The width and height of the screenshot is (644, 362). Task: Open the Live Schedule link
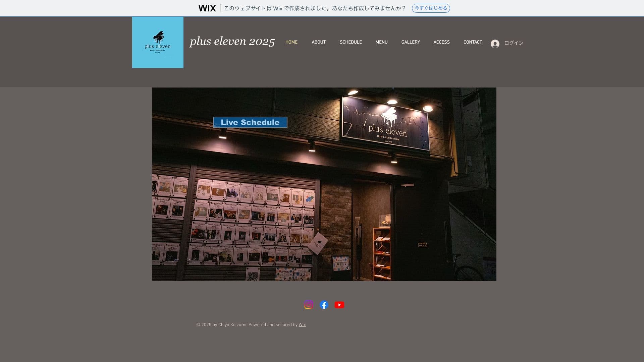click(250, 122)
